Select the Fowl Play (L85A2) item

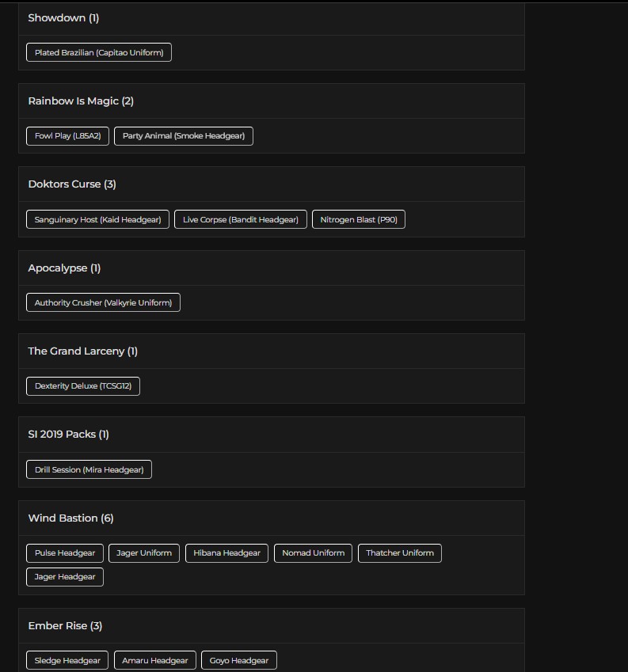point(68,136)
